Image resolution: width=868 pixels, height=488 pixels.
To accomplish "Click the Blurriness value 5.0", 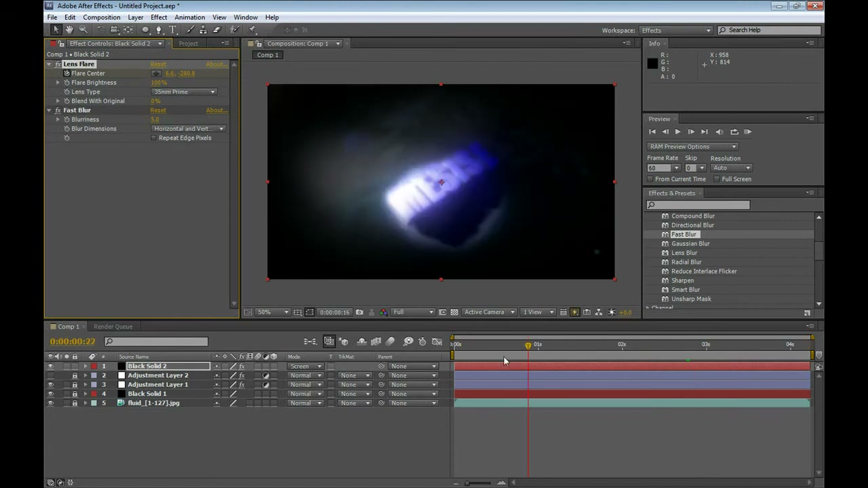I will pyautogui.click(x=155, y=119).
